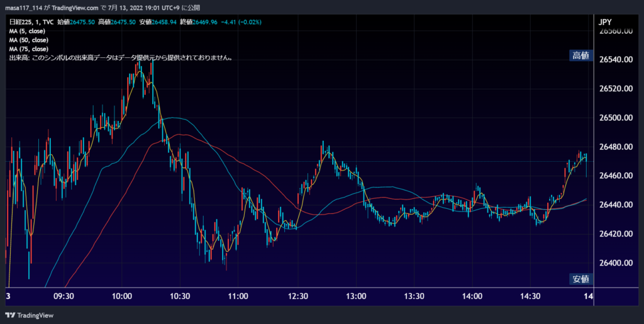The image size is (644, 324).
Task: Select the MA (50, close) indicator legend
Action: click(29, 40)
